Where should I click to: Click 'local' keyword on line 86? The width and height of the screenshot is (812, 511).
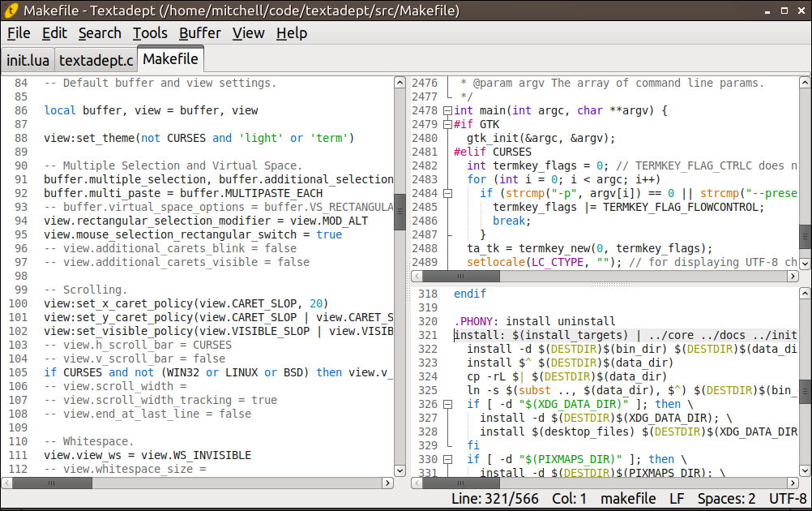point(60,110)
